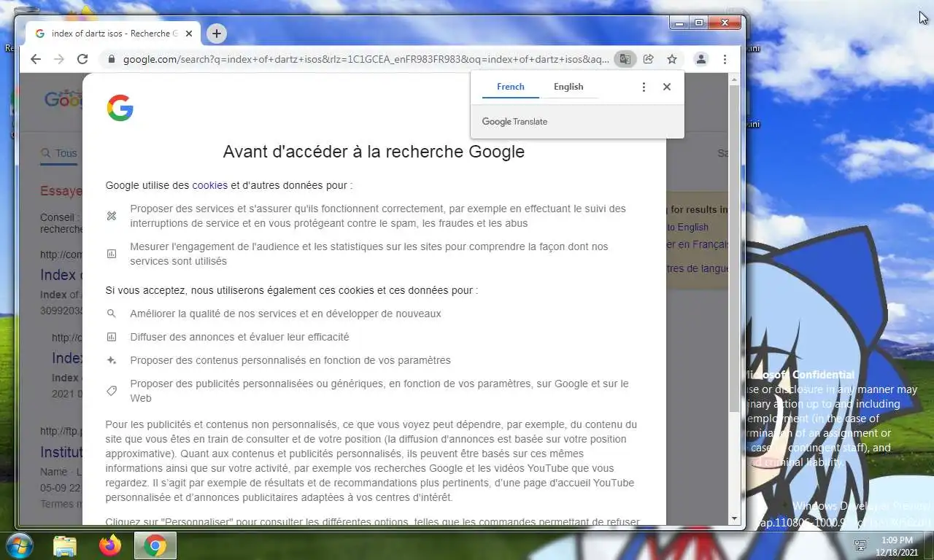Click sparkle icon beside 'Proposer des contenus personnalisés'
Image resolution: width=934 pixels, height=560 pixels.
[112, 360]
